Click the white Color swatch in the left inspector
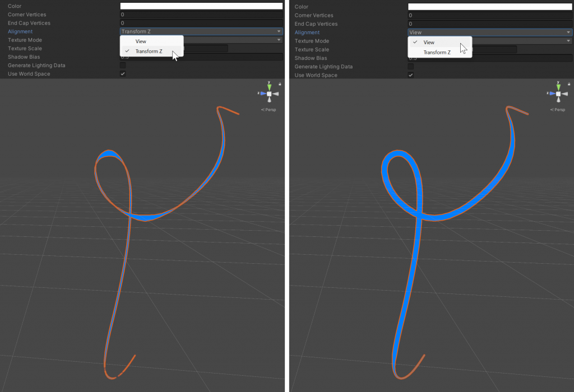 (x=201, y=6)
